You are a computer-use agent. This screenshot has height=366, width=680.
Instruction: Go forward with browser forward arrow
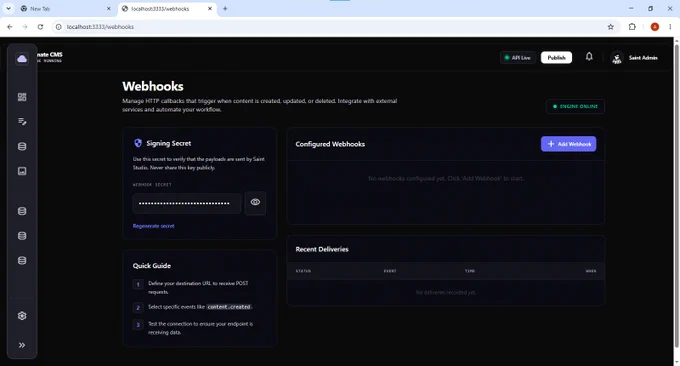point(25,27)
